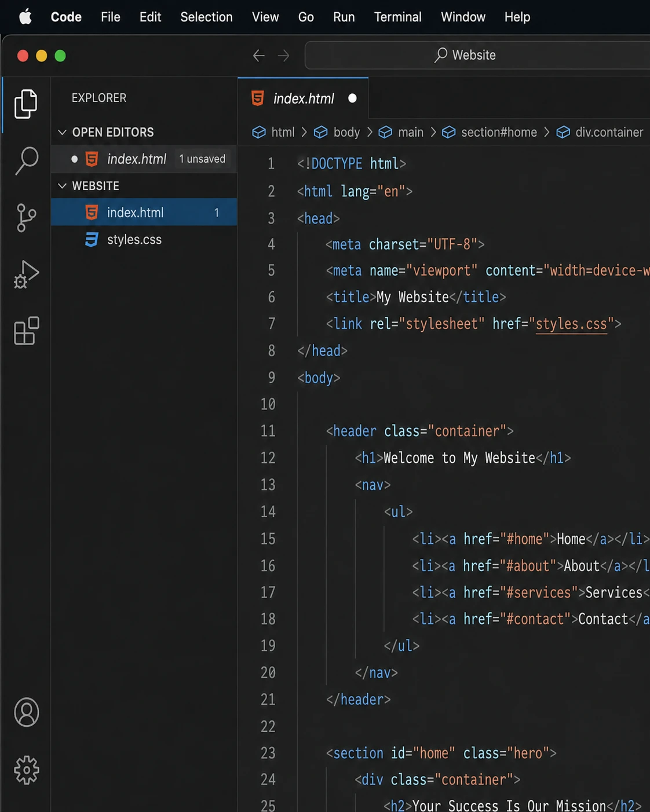Click the div.container breadcrumb
650x812 pixels.
pos(609,132)
